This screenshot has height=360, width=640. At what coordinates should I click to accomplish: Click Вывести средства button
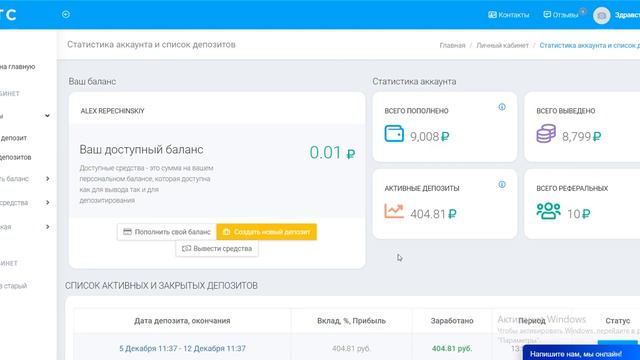coord(217,249)
